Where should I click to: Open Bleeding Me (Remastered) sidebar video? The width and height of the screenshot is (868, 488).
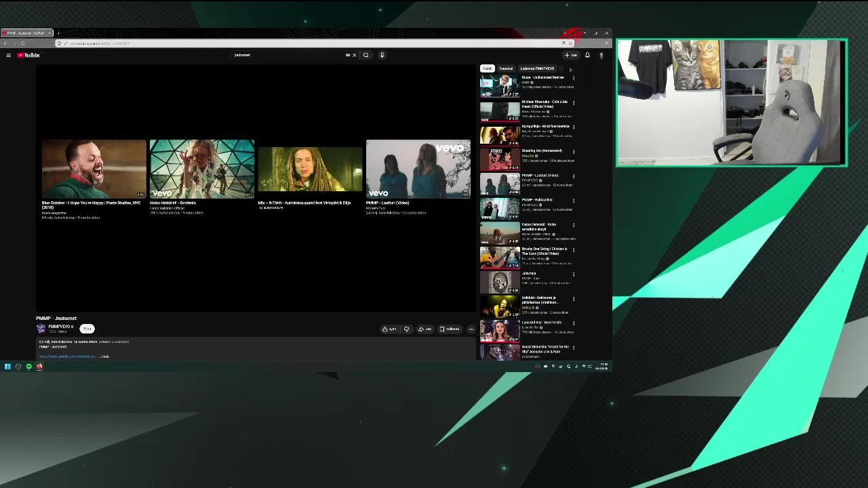[542, 150]
